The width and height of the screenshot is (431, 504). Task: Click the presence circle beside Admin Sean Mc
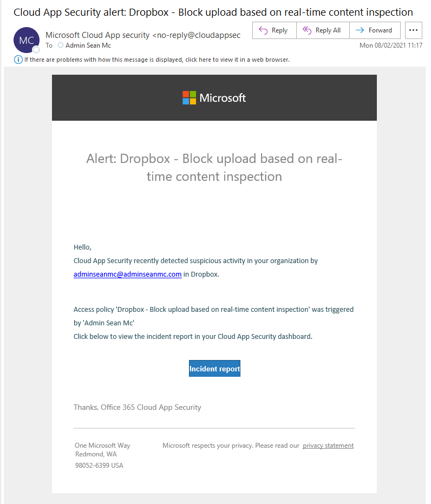coord(60,45)
